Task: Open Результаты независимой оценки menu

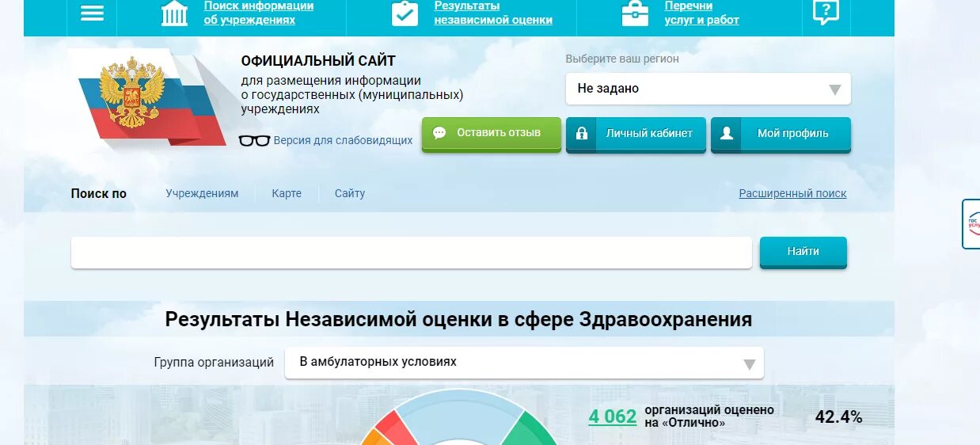Action: [493, 13]
